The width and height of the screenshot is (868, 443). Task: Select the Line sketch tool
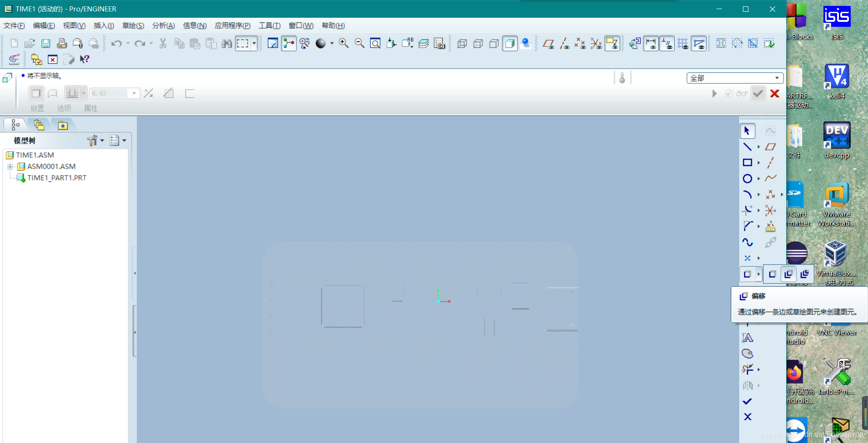coord(747,146)
